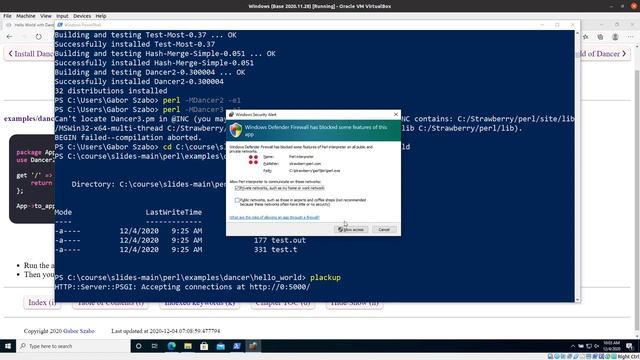The image size is (640, 360).
Task: Click the firewall alert taskbar icon
Action: click(253, 346)
